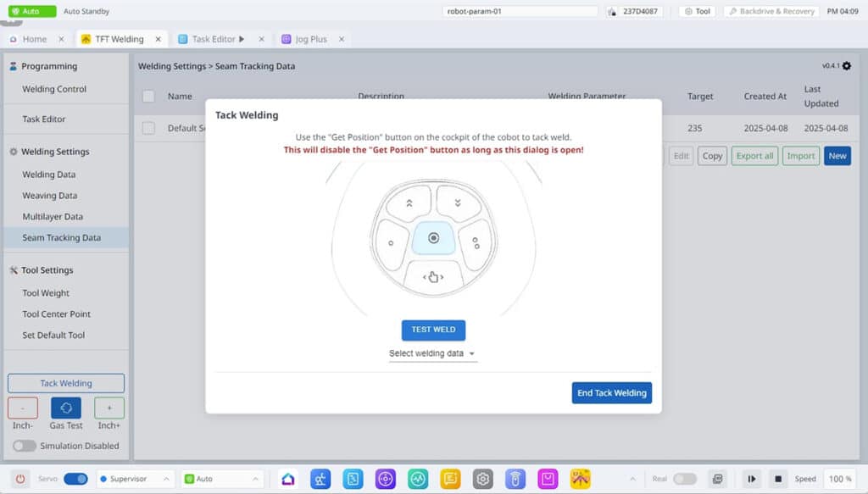Toggle the Real mode switch
This screenshot has width=868, height=494.
click(x=685, y=479)
